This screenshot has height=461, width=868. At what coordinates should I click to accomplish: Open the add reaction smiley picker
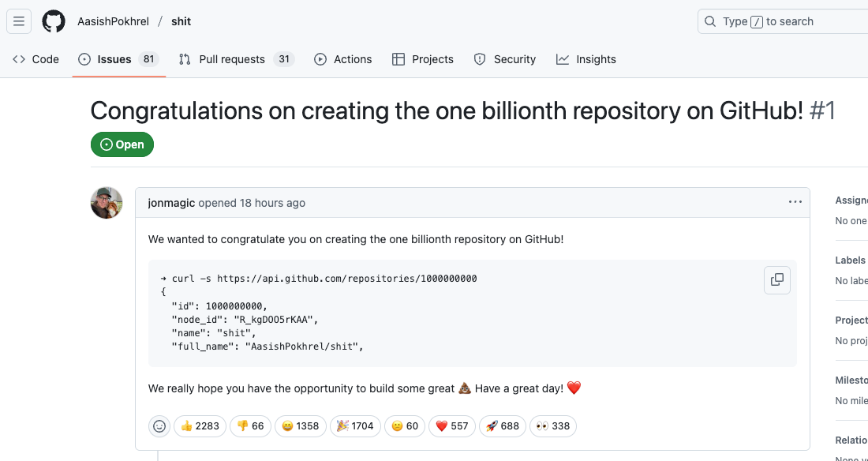pos(159,426)
